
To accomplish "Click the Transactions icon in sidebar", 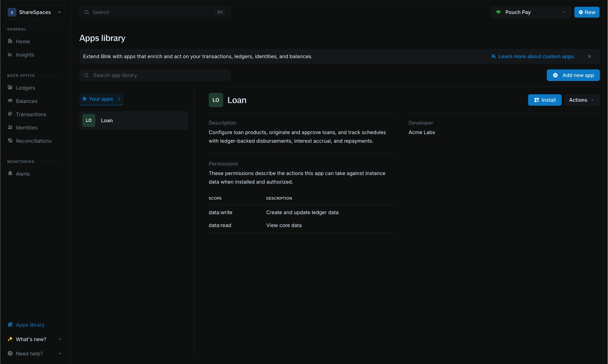I will 10,114.
